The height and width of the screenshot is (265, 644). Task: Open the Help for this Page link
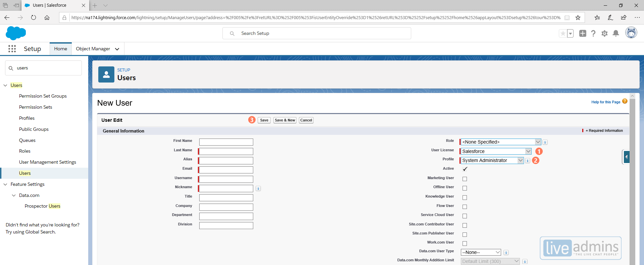click(x=606, y=102)
